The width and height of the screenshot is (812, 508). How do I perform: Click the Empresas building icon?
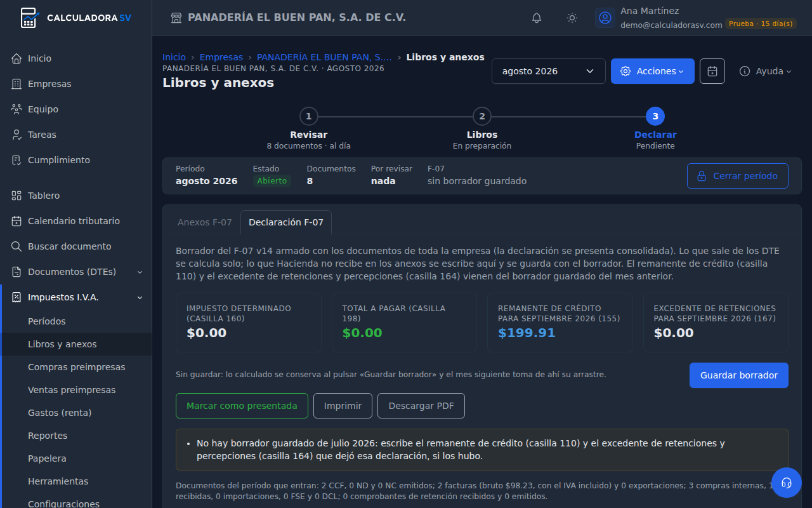[x=16, y=84]
